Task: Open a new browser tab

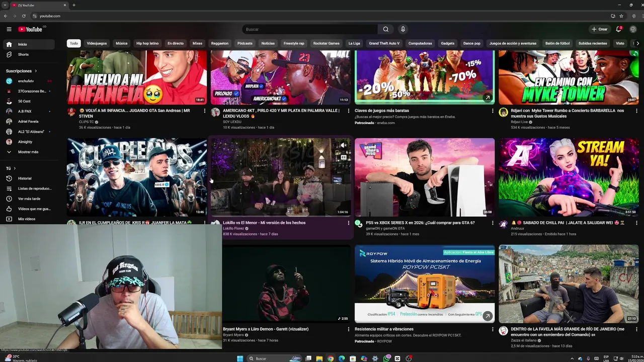Action: [x=74, y=5]
